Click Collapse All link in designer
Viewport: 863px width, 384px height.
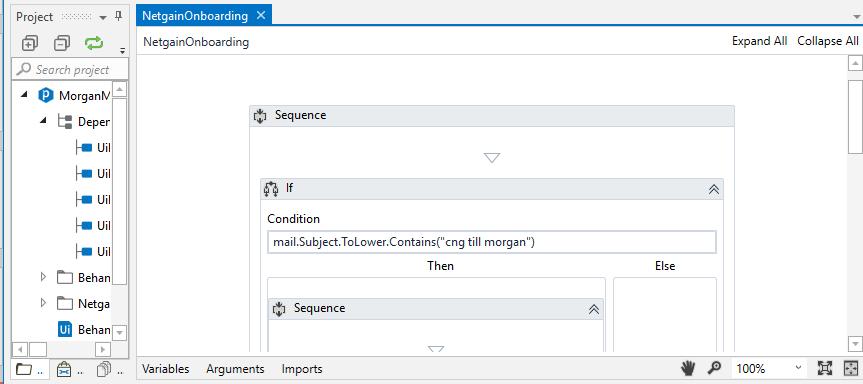[x=828, y=41]
